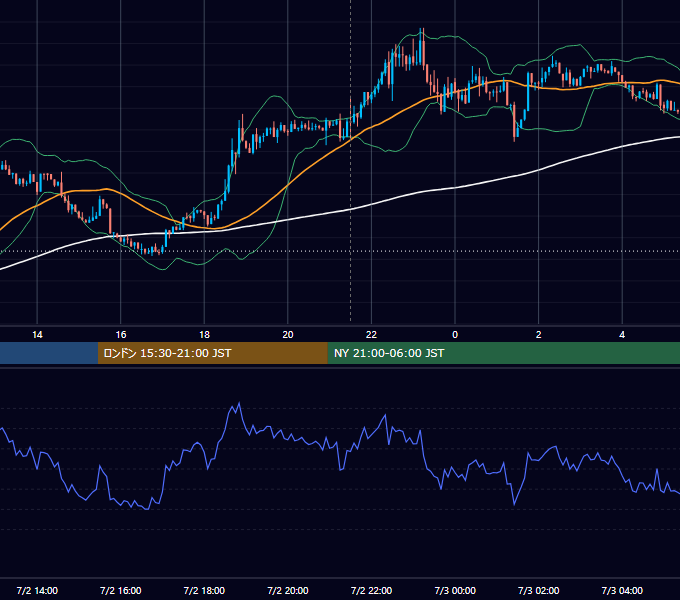Viewport: 680px width, 600px height.
Task: Click the '2' hour label on price chart axis
Action: 539,335
